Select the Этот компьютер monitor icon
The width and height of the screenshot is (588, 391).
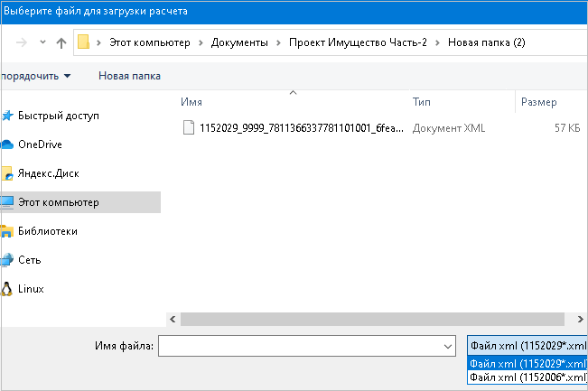coord(8,202)
